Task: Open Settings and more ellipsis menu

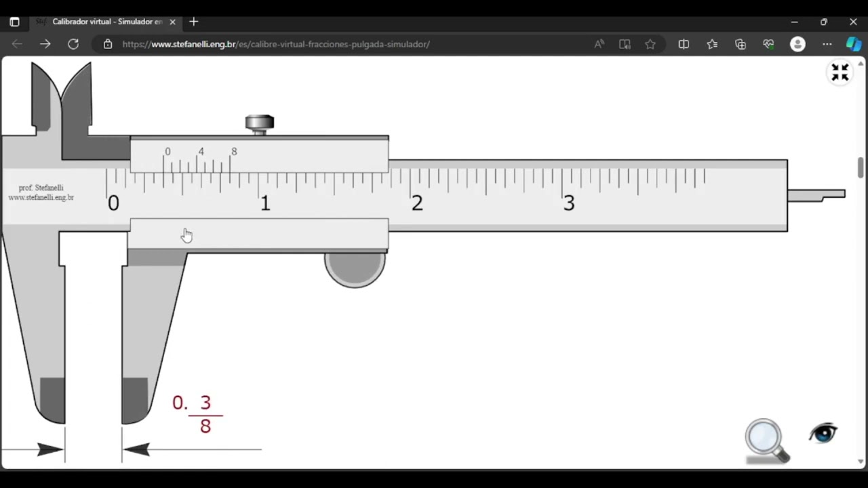Action: (x=827, y=44)
